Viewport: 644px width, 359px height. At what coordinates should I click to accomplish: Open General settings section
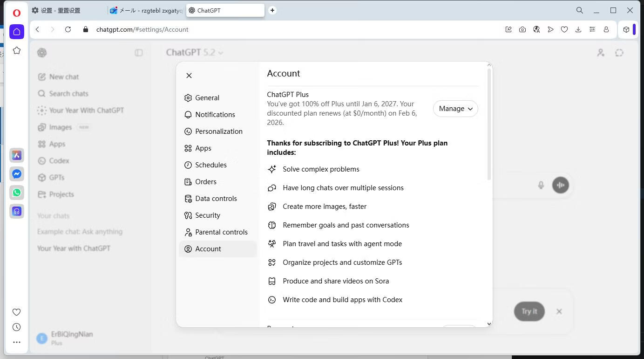click(207, 98)
